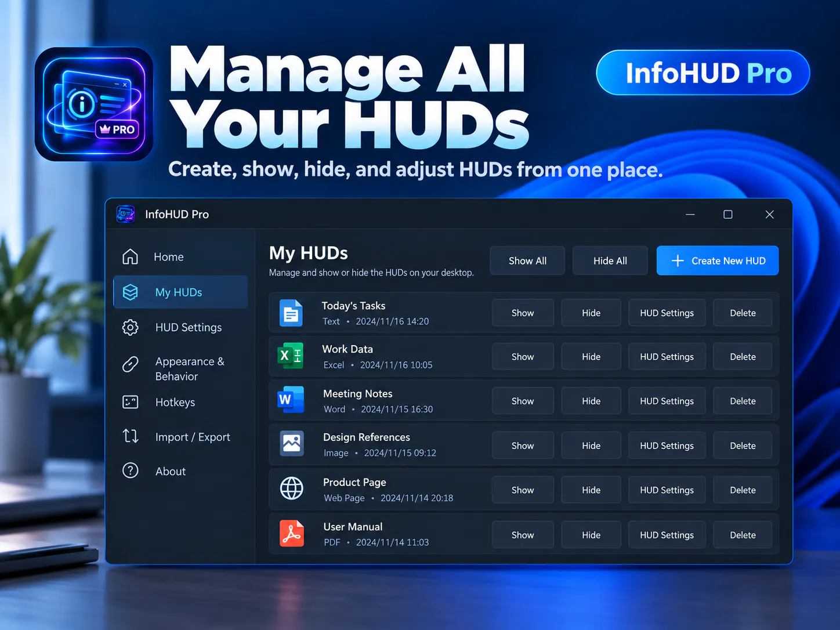Hide the Work Data HUD
840x630 pixels.
coord(591,357)
